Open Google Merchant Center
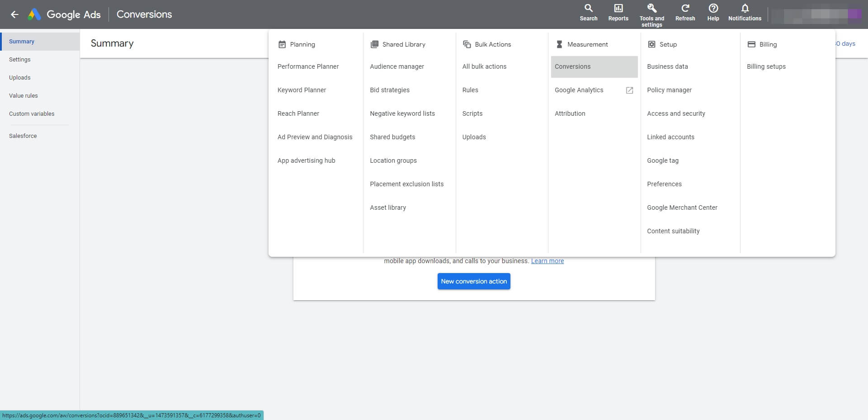The width and height of the screenshot is (868, 420). point(682,208)
